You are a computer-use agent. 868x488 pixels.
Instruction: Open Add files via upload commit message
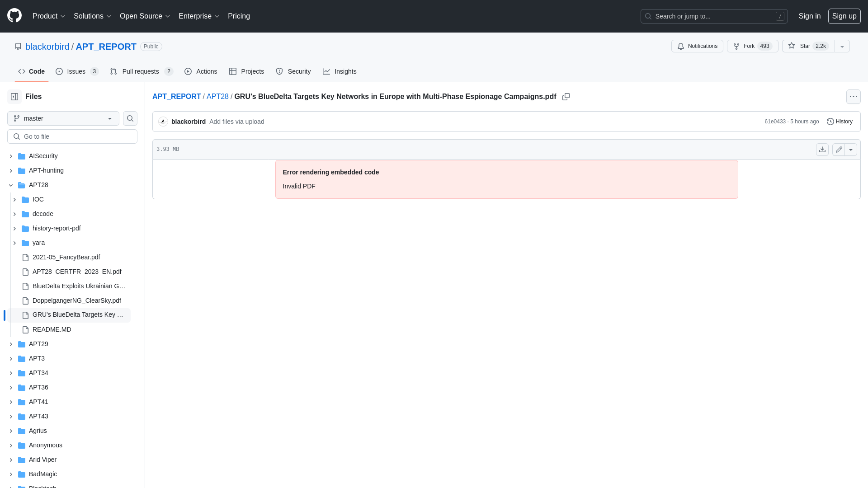click(x=236, y=122)
